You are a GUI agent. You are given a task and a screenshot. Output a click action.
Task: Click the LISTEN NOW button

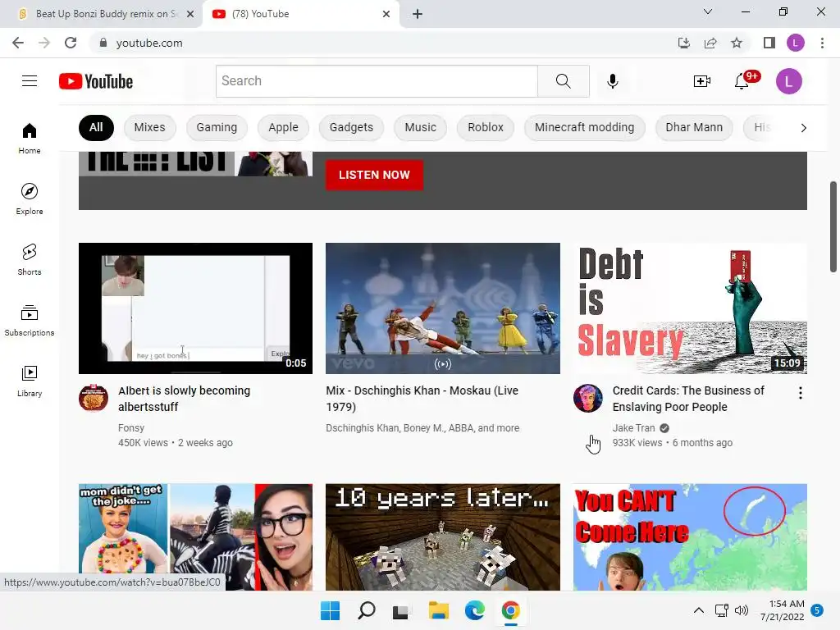click(374, 176)
